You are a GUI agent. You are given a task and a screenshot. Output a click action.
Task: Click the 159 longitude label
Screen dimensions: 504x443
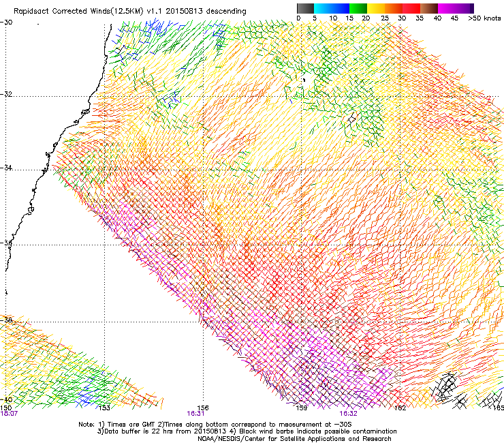302,408
